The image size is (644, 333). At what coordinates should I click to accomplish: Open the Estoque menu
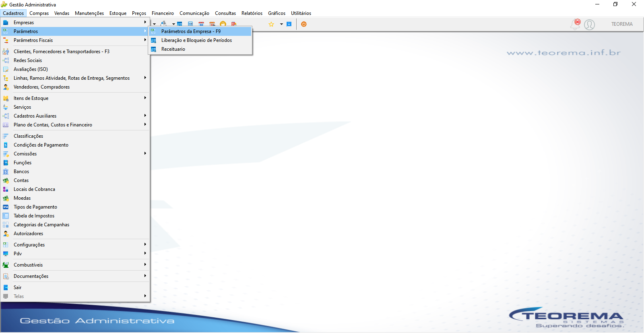(x=118, y=13)
